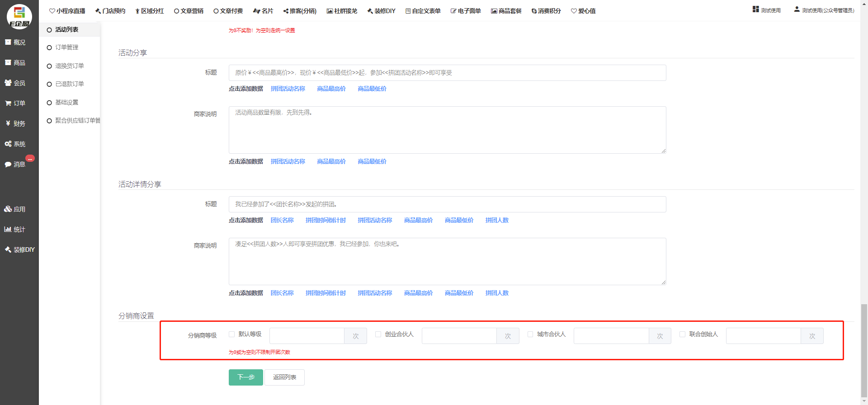
Task: Open 消息 messages with red badge
Action: (15, 165)
